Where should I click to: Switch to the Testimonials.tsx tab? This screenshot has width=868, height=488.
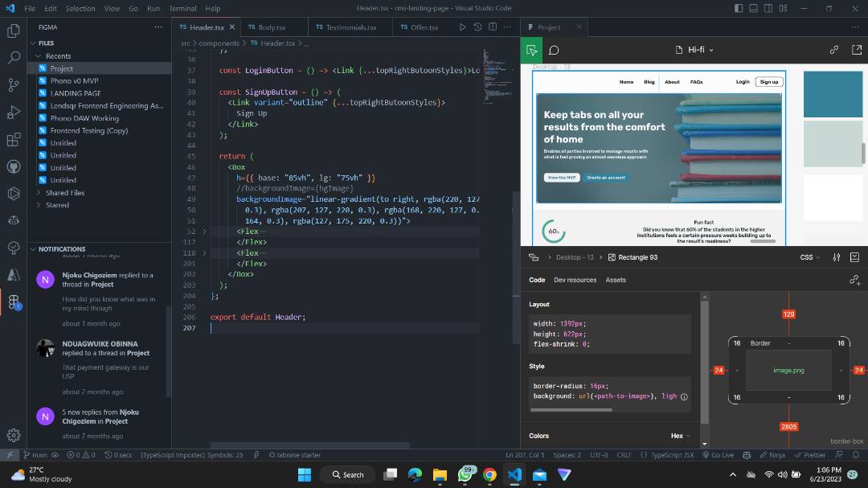coord(351,27)
